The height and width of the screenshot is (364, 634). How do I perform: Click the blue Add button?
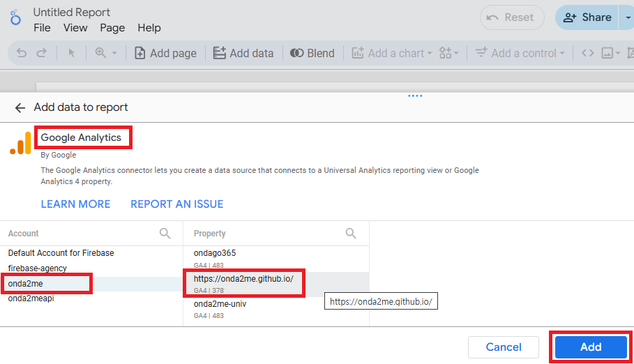pyautogui.click(x=591, y=347)
